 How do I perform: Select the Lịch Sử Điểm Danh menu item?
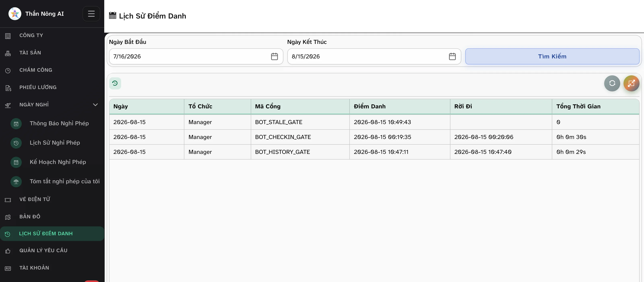coord(52,233)
